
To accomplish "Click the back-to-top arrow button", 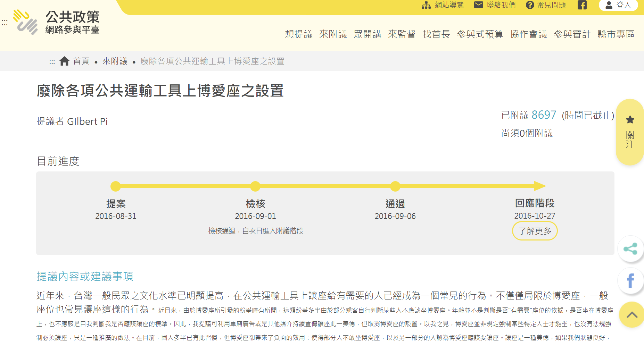I will pyautogui.click(x=632, y=315).
